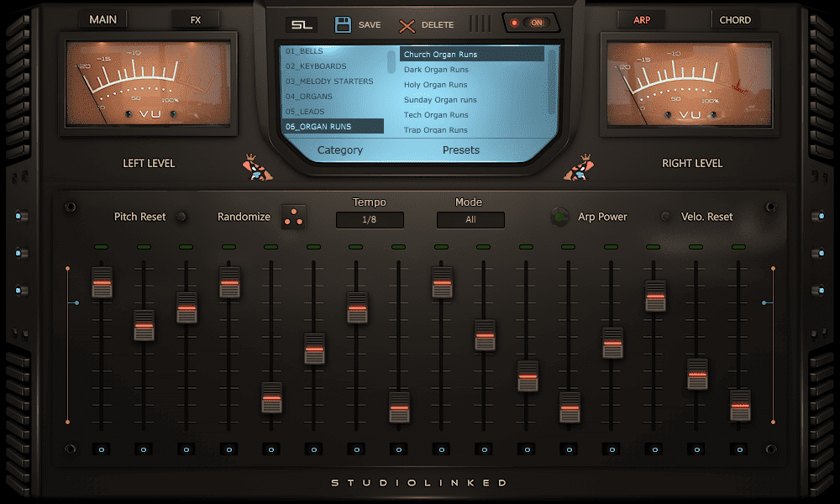Choose the Tech Organ Runs preset

pos(472,114)
